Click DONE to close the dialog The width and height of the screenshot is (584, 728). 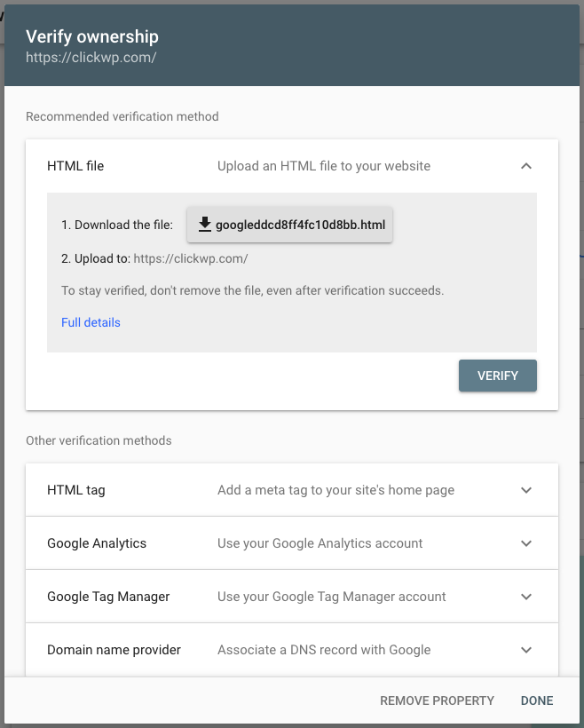(x=536, y=700)
